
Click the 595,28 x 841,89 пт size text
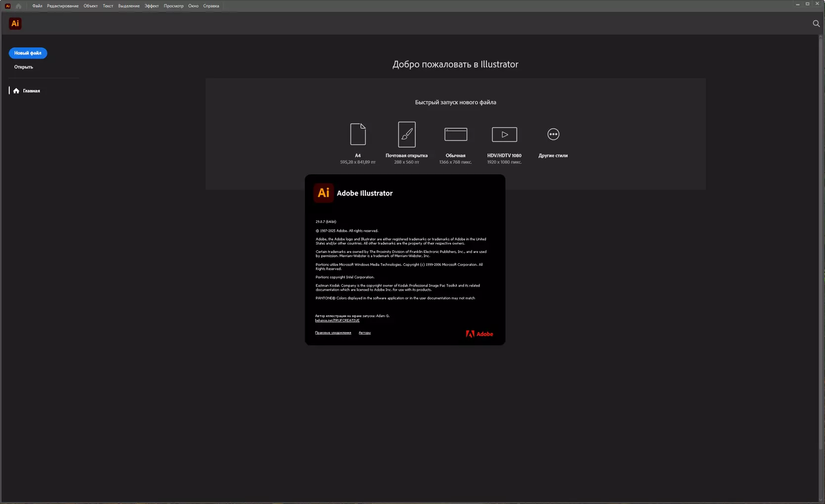click(358, 162)
